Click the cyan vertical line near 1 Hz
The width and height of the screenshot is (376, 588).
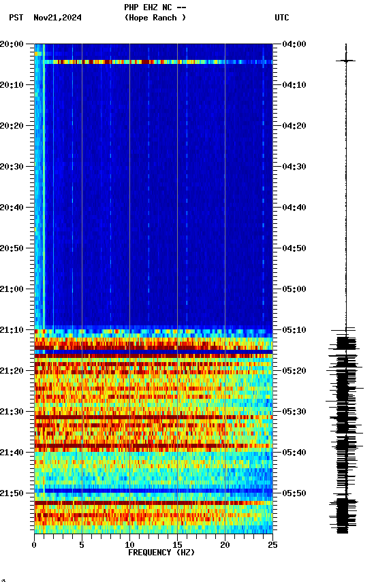[x=44, y=186]
